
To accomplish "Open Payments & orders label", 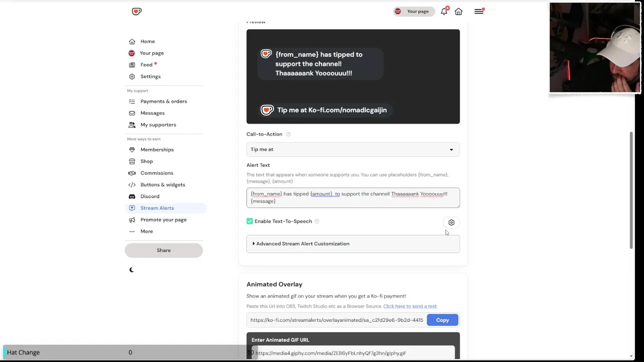I will (x=164, y=101).
